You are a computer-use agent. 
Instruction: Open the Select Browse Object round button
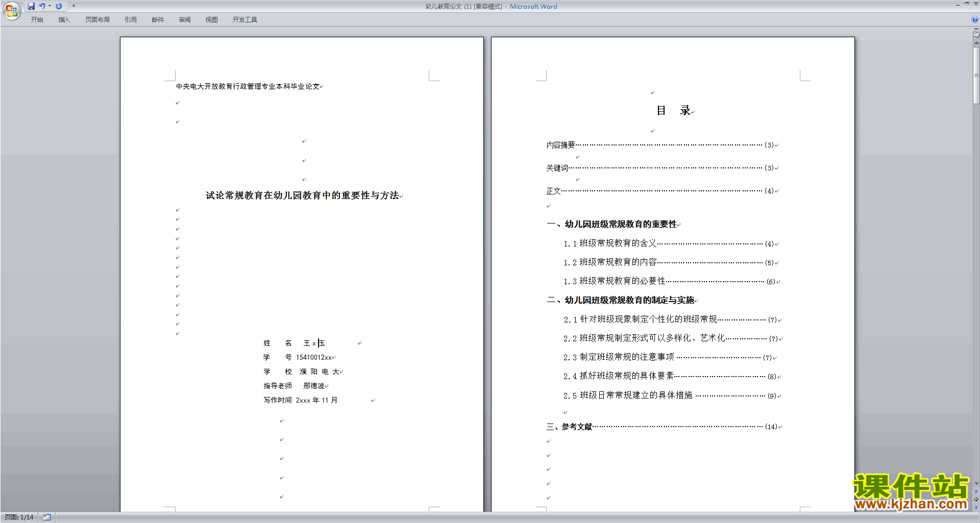coord(976,500)
